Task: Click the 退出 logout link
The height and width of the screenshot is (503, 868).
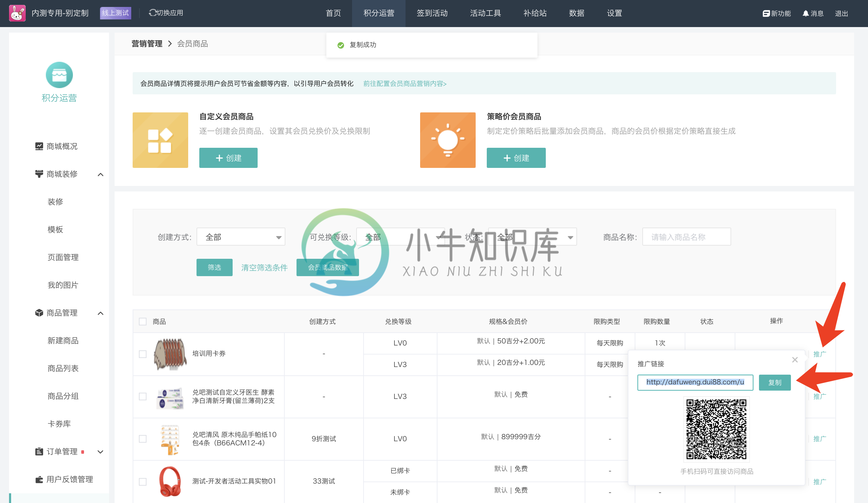Action: tap(842, 14)
